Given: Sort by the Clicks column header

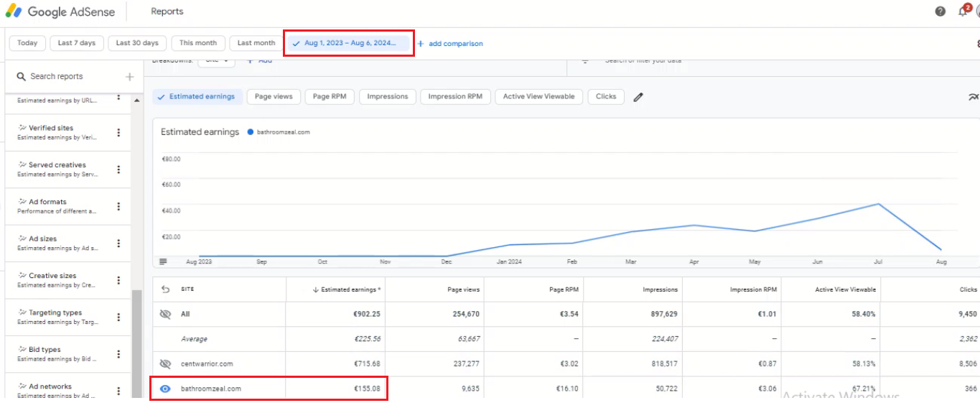Looking at the screenshot, I should point(967,289).
